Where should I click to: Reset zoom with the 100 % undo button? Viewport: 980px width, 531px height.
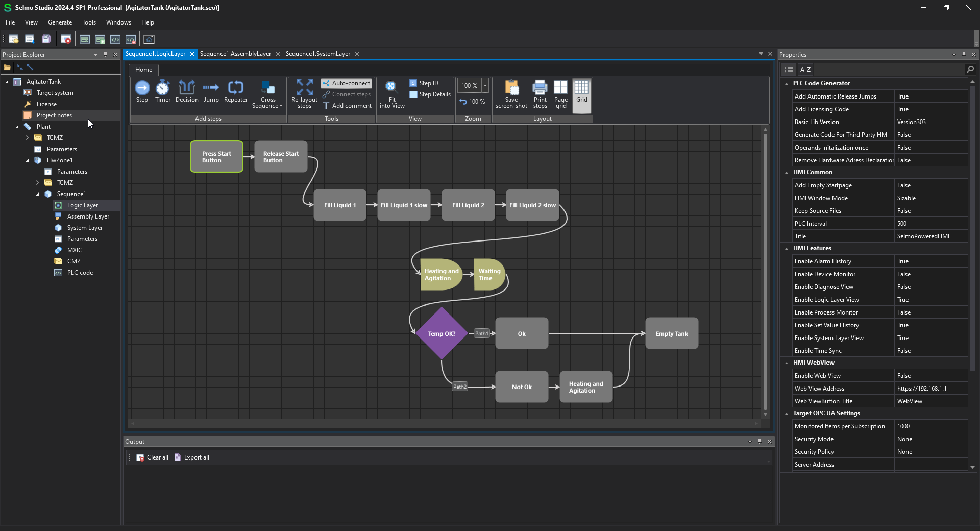tap(472, 102)
